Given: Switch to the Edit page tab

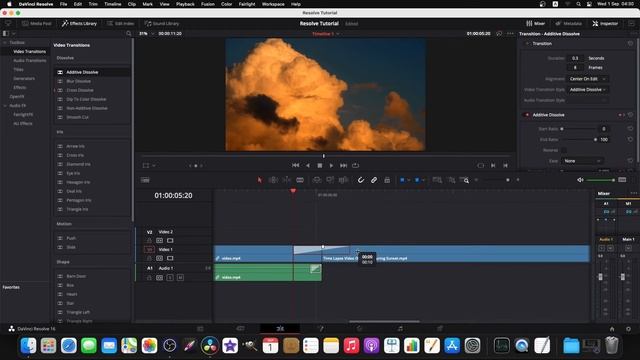Looking at the screenshot, I should pyautogui.click(x=280, y=329).
